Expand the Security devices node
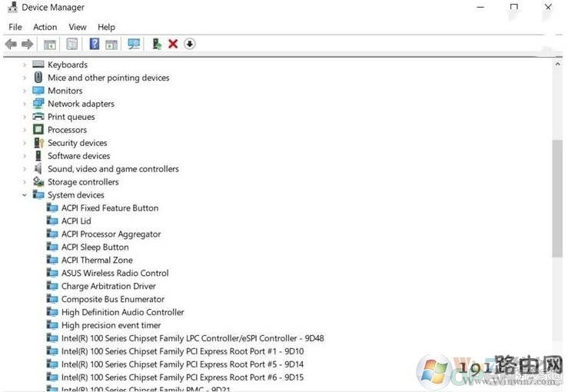 (25, 143)
